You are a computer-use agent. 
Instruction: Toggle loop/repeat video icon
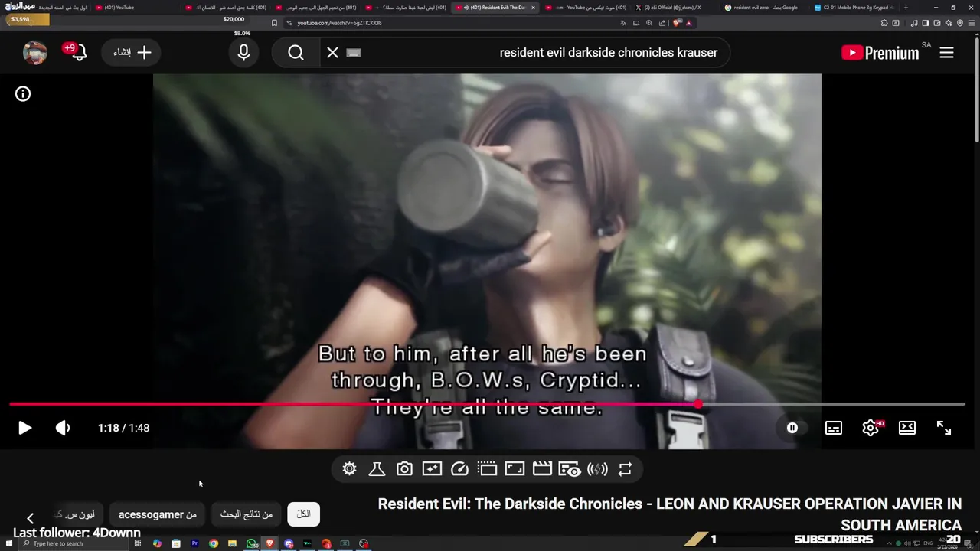[x=625, y=469]
